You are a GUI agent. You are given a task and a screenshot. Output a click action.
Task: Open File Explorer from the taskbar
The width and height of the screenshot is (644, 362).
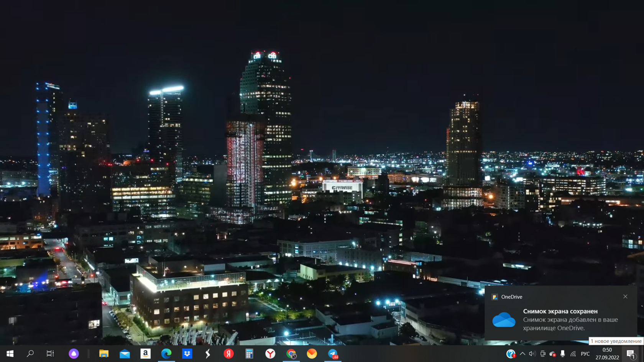(104, 354)
